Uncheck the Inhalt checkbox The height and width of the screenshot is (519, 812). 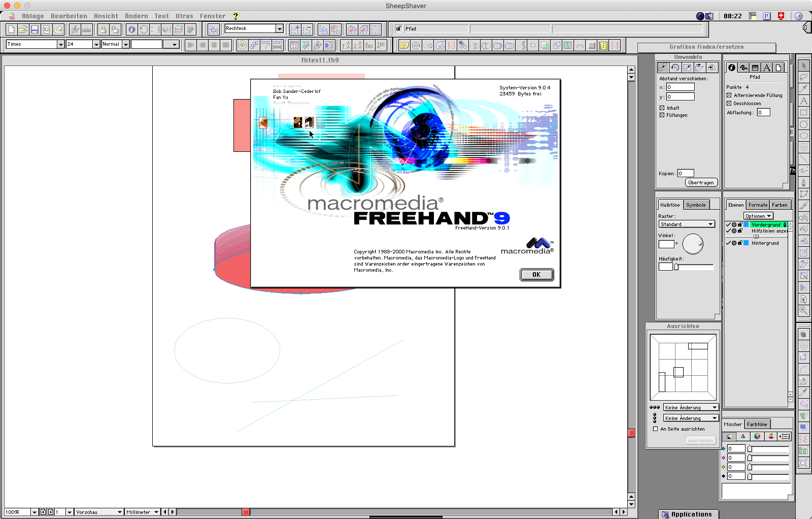662,108
